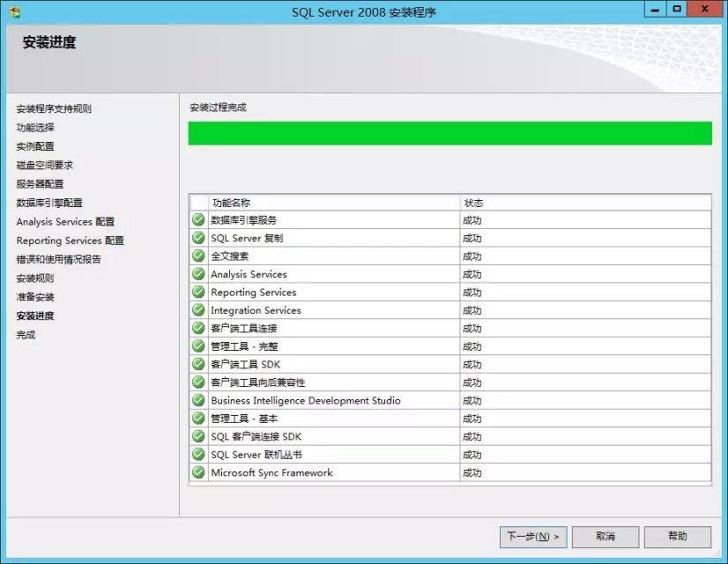This screenshot has width=728, height=564.
Task: Select Analysis Services 配置 step in sidebar
Action: coord(65,222)
